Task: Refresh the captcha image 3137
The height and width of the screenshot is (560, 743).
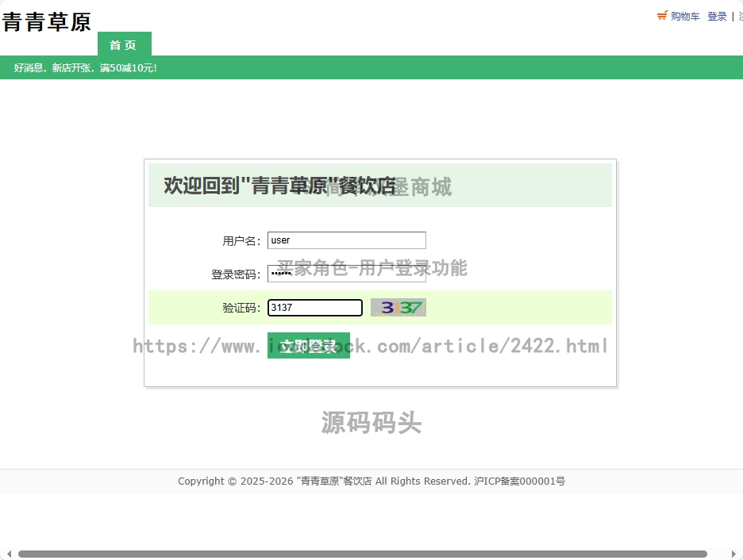Action: (398, 308)
